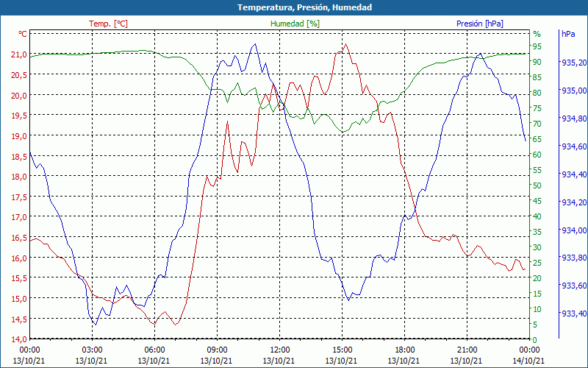Image resolution: width=588 pixels, height=368 pixels.
Task: Click the '25' tick on the green humidity axis
Action: 537,263
